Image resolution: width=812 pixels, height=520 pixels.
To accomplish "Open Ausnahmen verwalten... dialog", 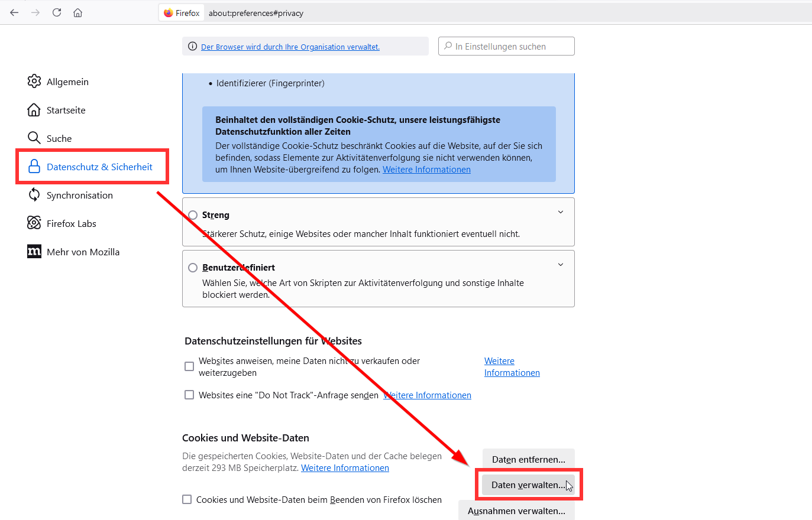I will 516,511.
